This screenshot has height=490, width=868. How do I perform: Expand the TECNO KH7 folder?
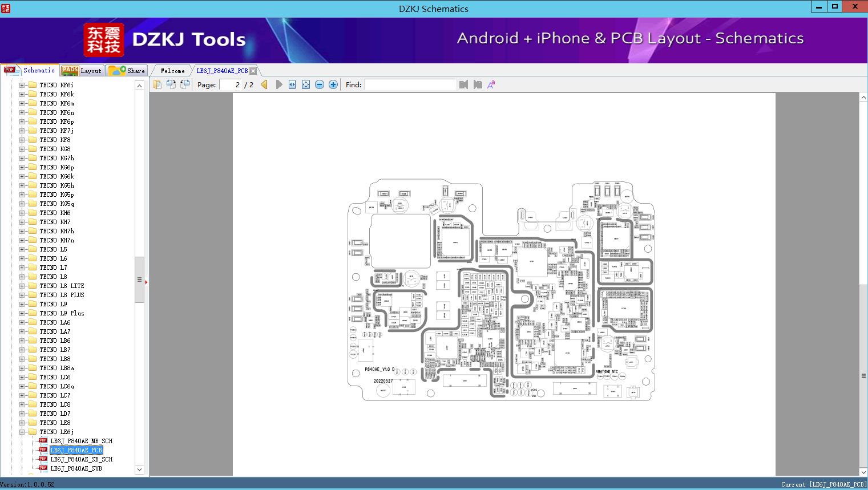(x=22, y=222)
